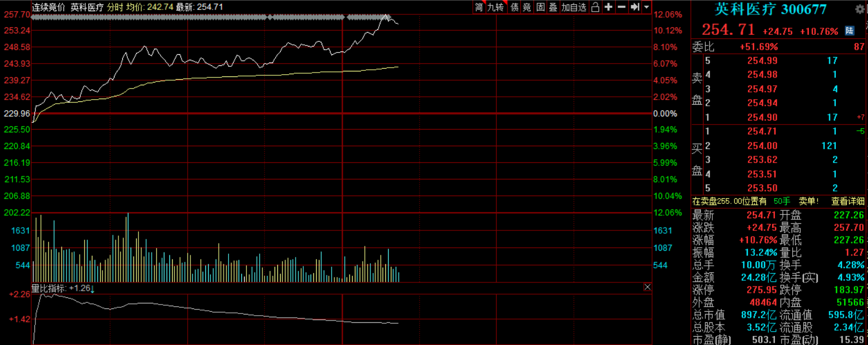
Task: Select the 竞 auction view button
Action: (527, 7)
